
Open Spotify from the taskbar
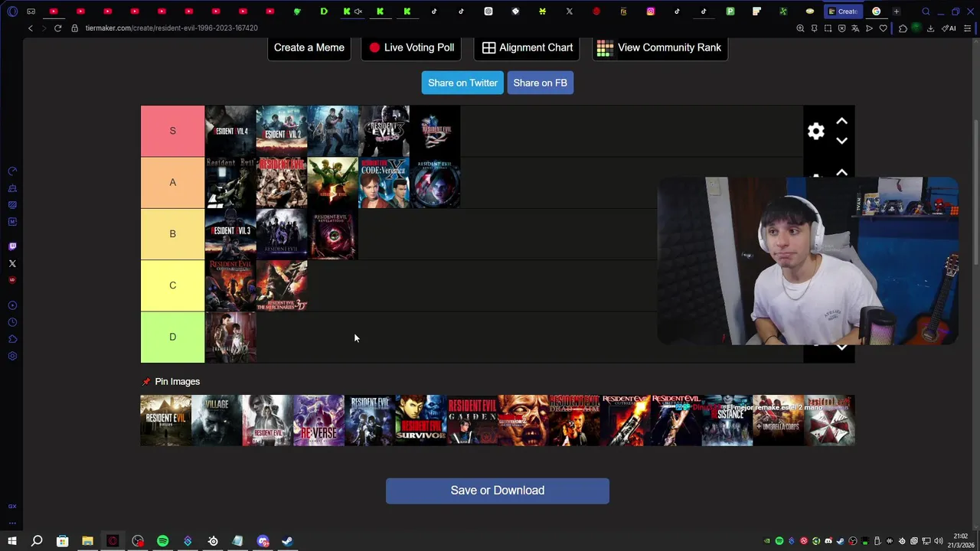tap(162, 541)
